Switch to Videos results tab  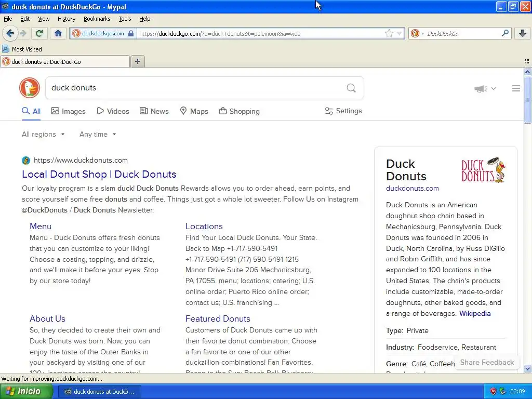pos(113,111)
